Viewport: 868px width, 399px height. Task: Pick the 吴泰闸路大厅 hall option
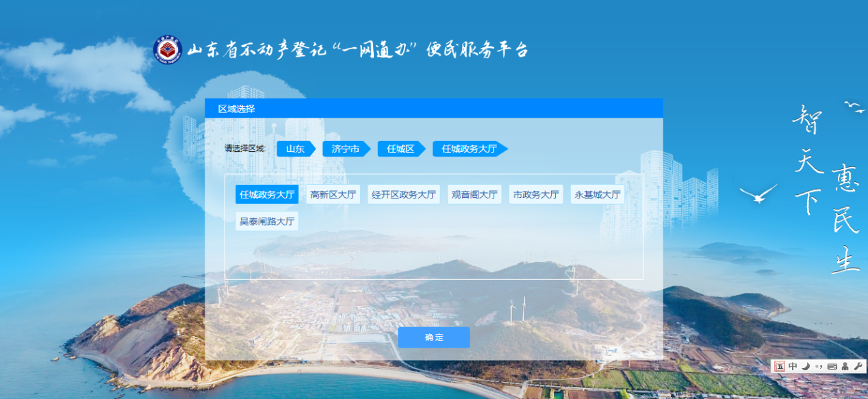click(x=267, y=221)
